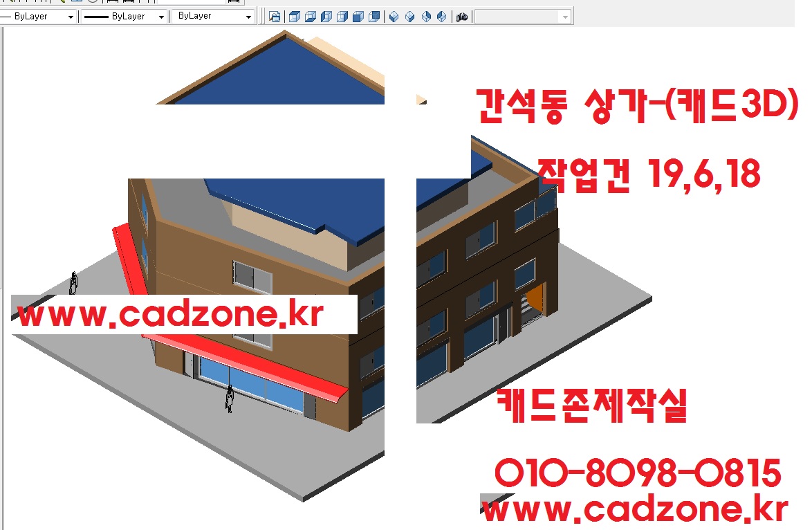Switch to Back view
This screenshot has height=530, width=812.
[x=374, y=17]
